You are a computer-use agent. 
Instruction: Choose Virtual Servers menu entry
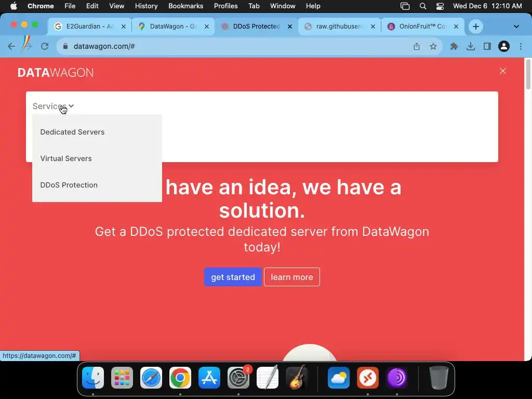pyautogui.click(x=66, y=158)
